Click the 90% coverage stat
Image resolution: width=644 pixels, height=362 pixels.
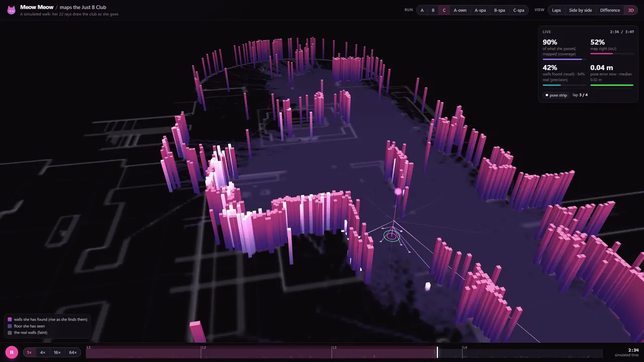(x=550, y=42)
